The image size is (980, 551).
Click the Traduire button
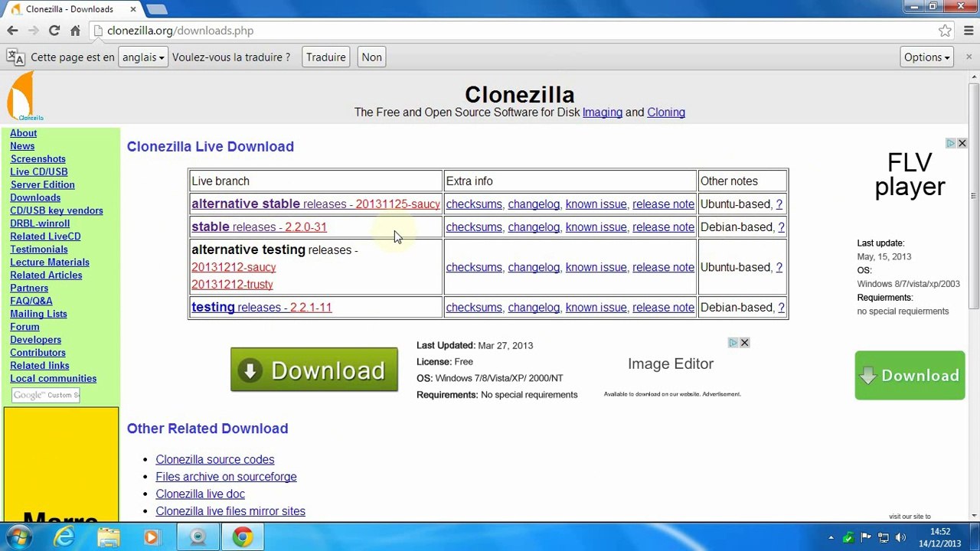click(x=325, y=57)
